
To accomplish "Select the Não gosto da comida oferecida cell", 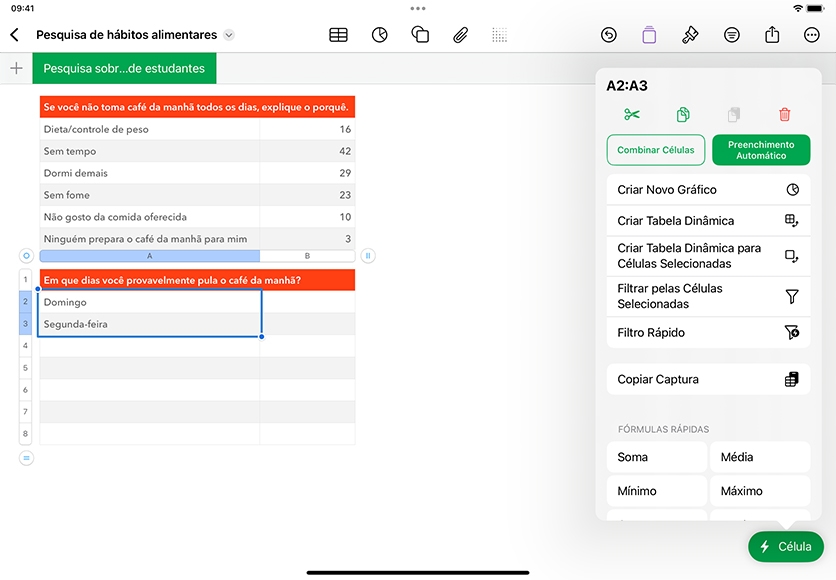I will (150, 217).
